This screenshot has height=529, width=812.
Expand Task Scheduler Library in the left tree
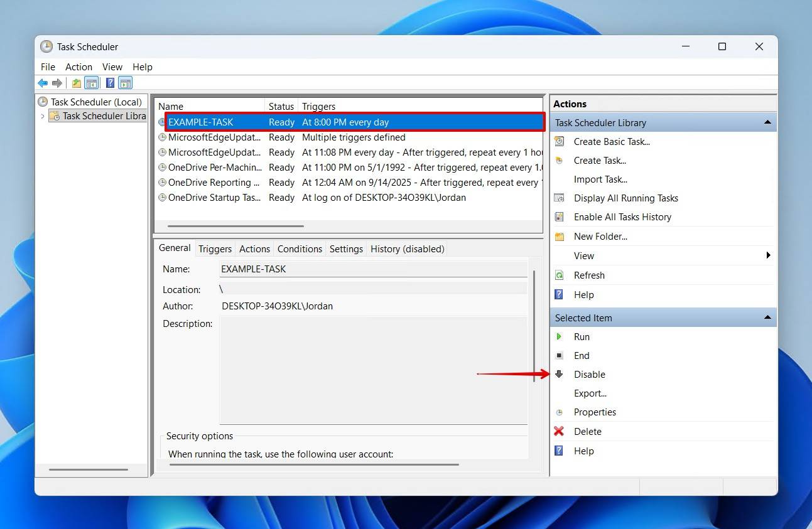coord(42,115)
